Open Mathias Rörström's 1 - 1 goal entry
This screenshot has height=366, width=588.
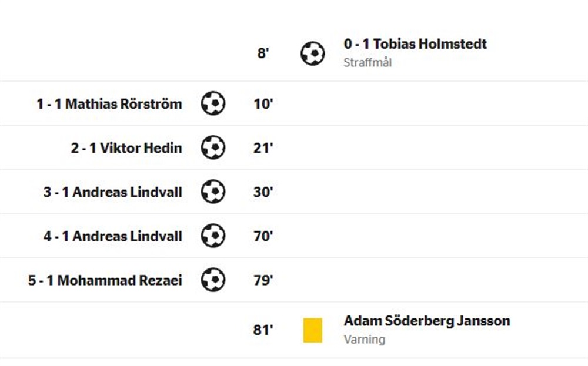pyautogui.click(x=109, y=104)
